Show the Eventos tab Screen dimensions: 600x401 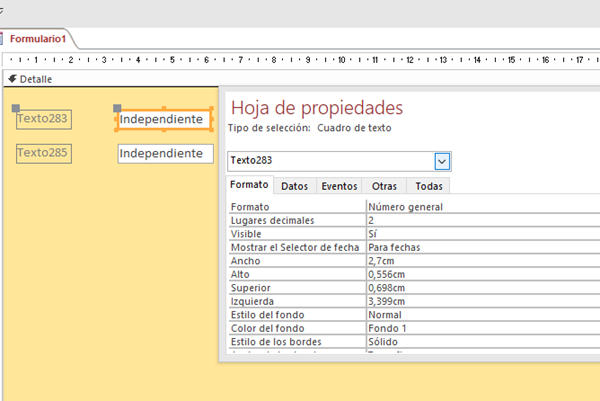[x=339, y=186]
